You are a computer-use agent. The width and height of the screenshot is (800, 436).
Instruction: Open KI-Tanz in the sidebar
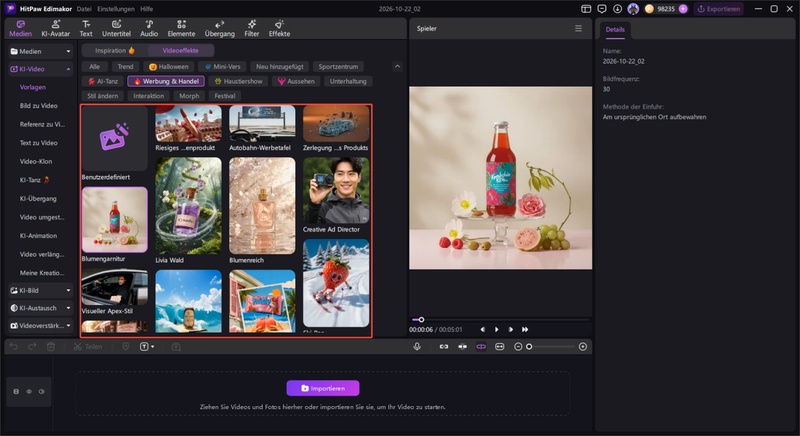click(35, 180)
